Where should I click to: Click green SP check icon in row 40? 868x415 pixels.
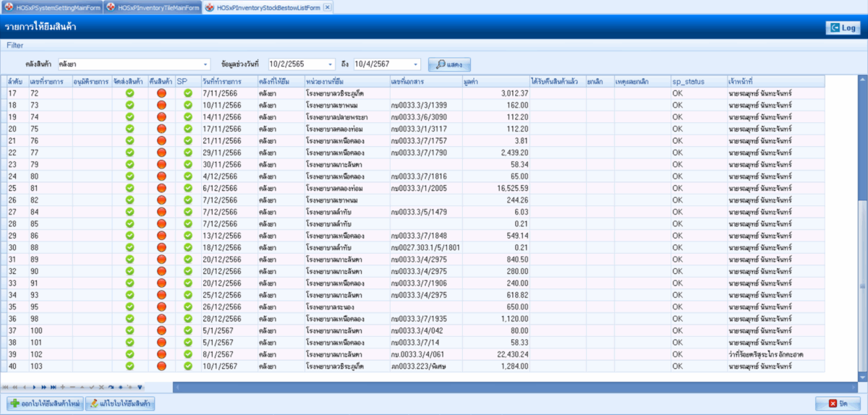click(x=187, y=367)
